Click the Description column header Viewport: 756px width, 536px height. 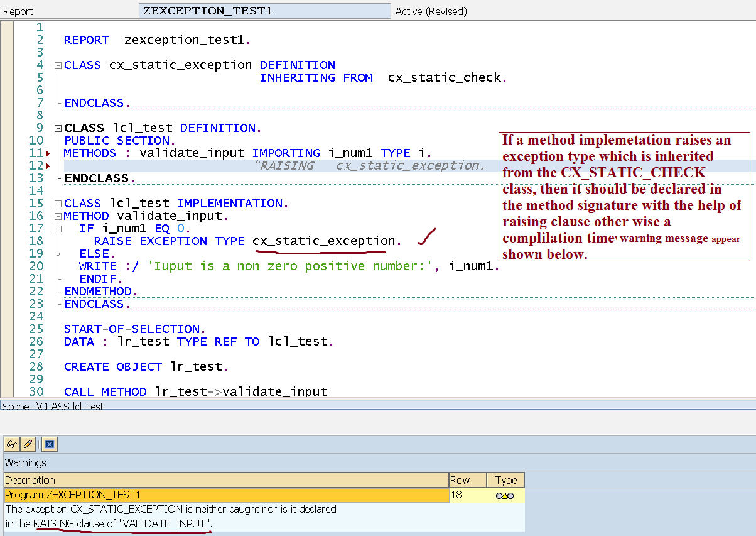point(226,480)
